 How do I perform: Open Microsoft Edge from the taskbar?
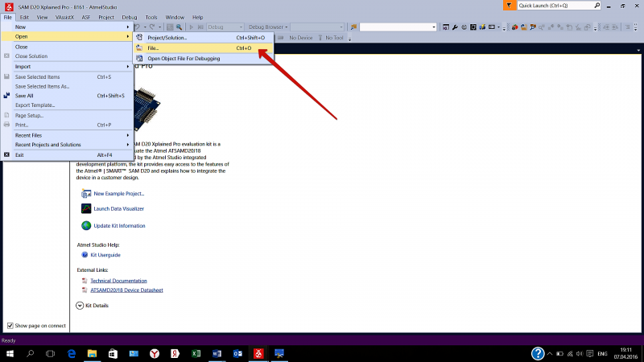(x=72, y=353)
